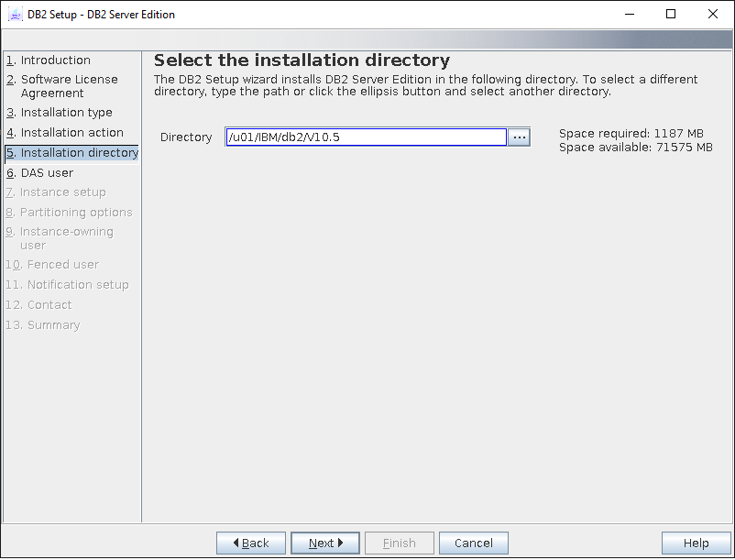Viewport: 735px width, 560px height.
Task: Close the DB2 Setup window
Action: tap(713, 15)
